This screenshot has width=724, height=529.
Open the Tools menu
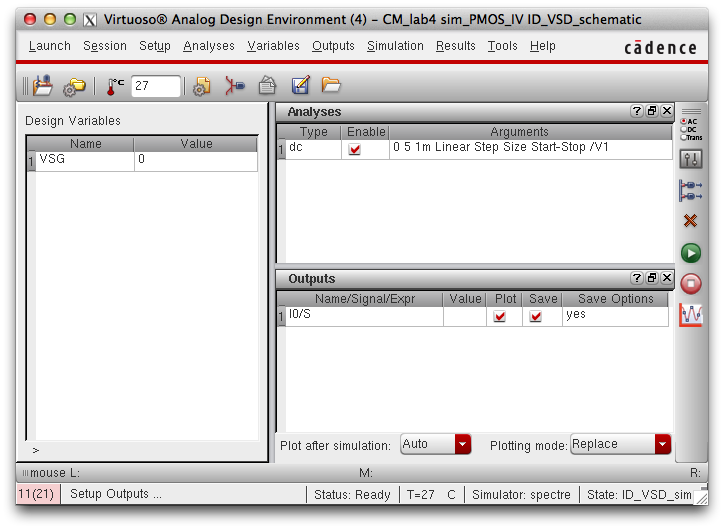(502, 46)
